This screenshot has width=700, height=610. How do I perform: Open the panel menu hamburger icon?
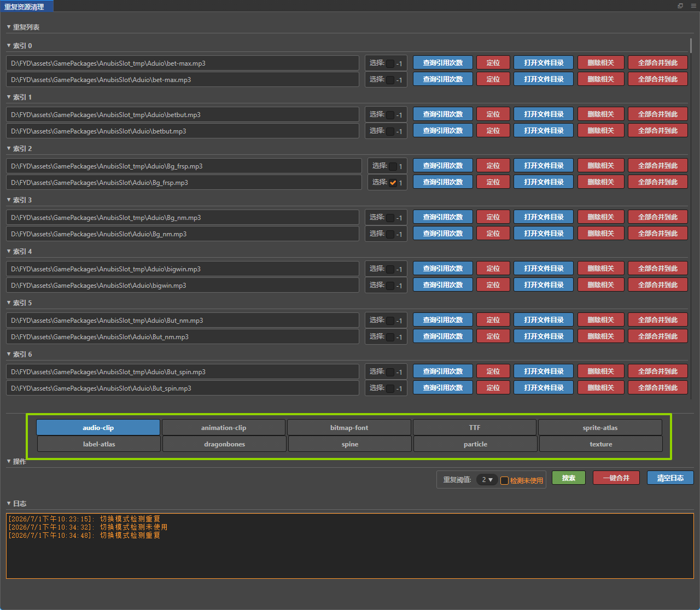[693, 6]
